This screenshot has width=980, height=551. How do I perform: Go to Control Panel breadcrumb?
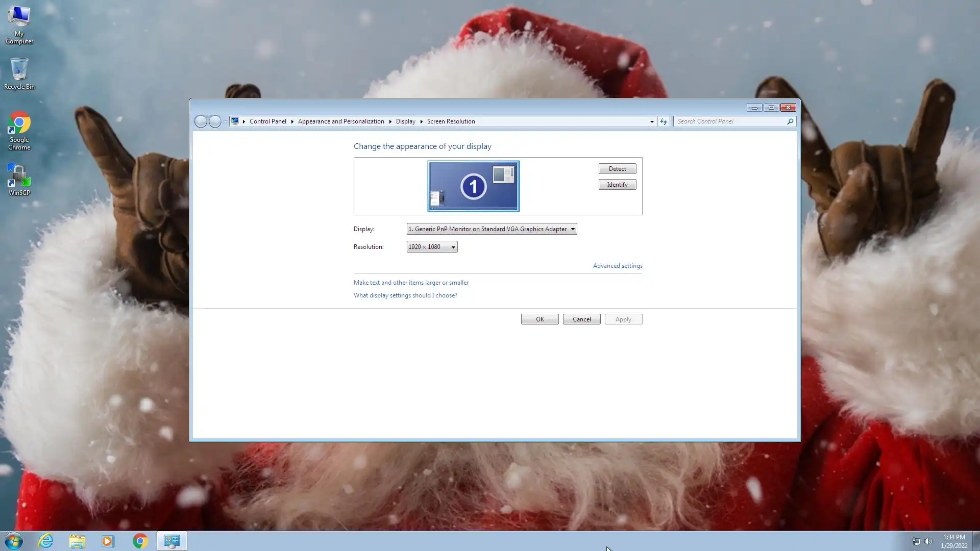(x=267, y=121)
